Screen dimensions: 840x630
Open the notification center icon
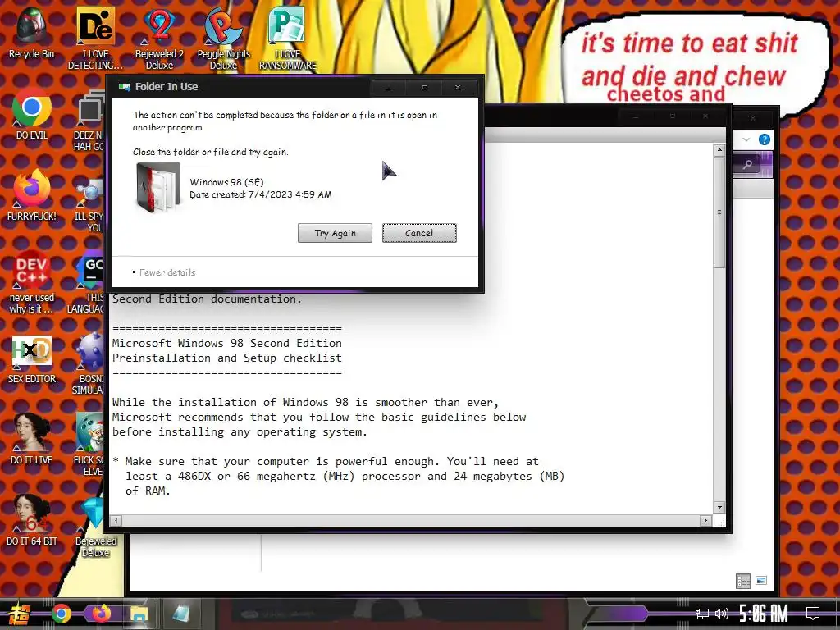(x=813, y=614)
